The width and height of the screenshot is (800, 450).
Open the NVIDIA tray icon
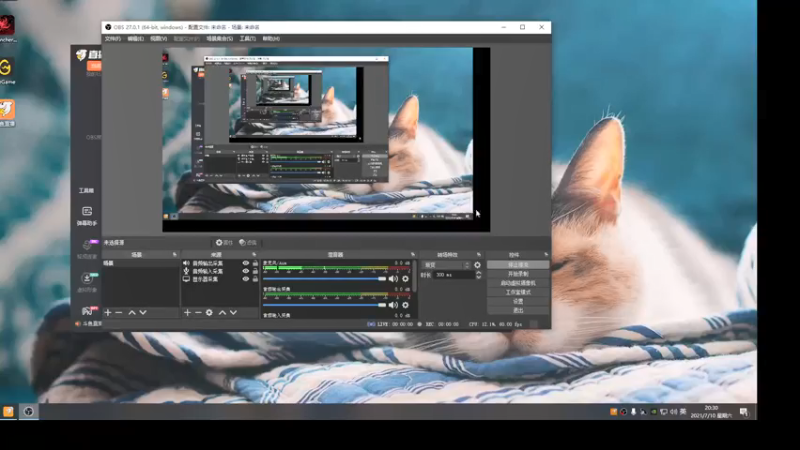point(654,412)
